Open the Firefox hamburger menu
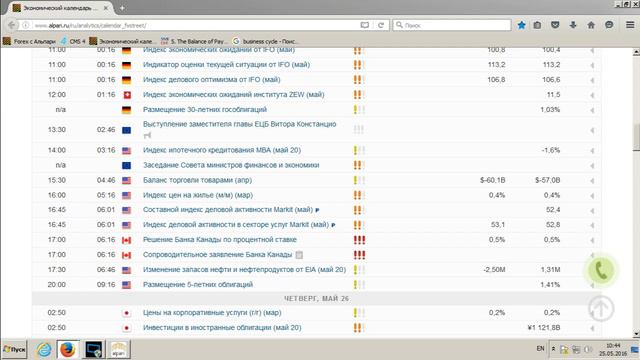This screenshot has width=640, height=360. coord(630,25)
